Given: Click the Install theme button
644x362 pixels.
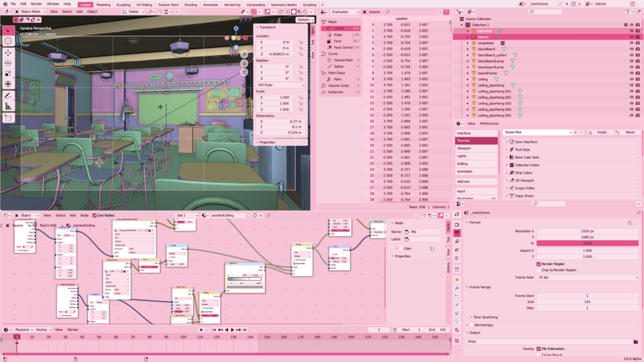Looking at the screenshot, I should coord(599,132).
